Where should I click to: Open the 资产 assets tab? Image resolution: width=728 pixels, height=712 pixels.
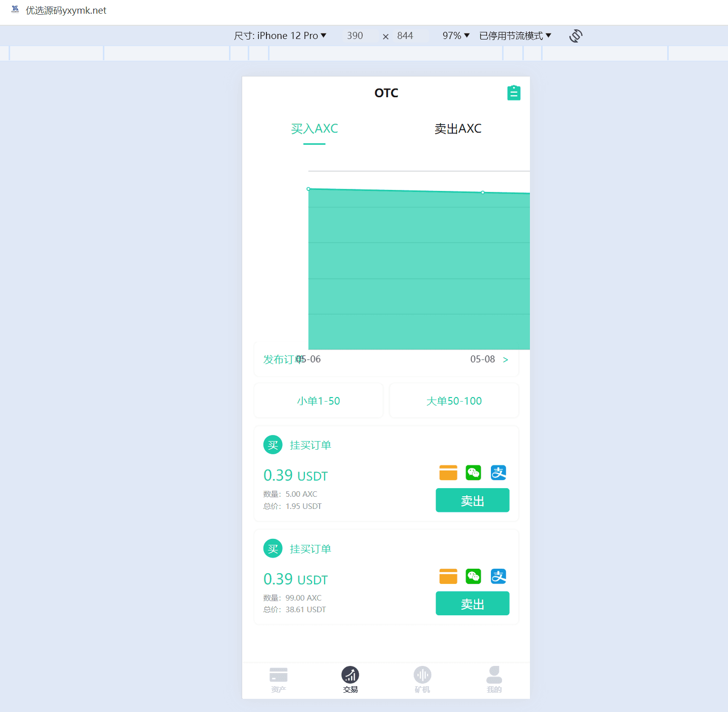pyautogui.click(x=278, y=680)
